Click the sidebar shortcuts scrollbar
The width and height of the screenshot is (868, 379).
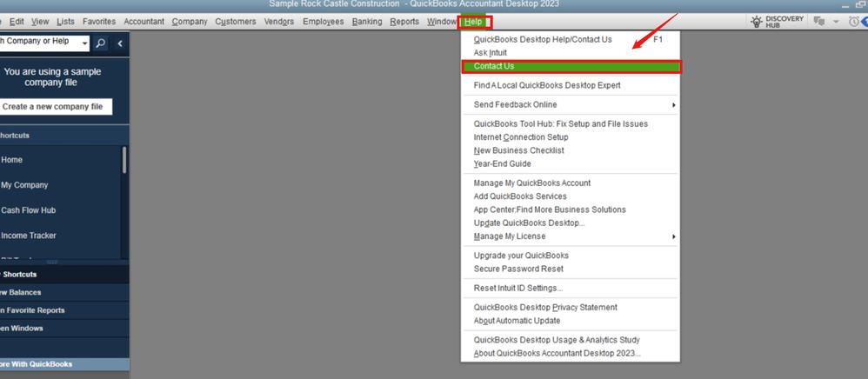(124, 161)
